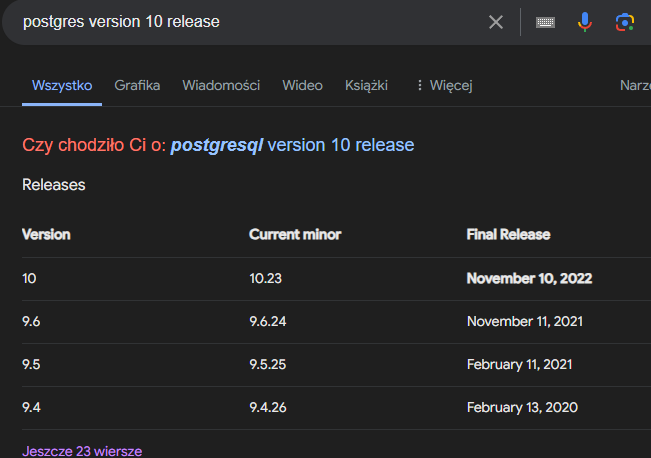Click the November 10, 2022 date
The height and width of the screenshot is (458, 651).
pos(529,278)
